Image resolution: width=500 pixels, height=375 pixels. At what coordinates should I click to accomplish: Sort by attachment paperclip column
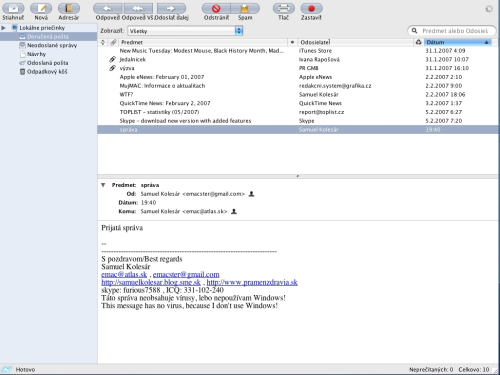point(113,42)
